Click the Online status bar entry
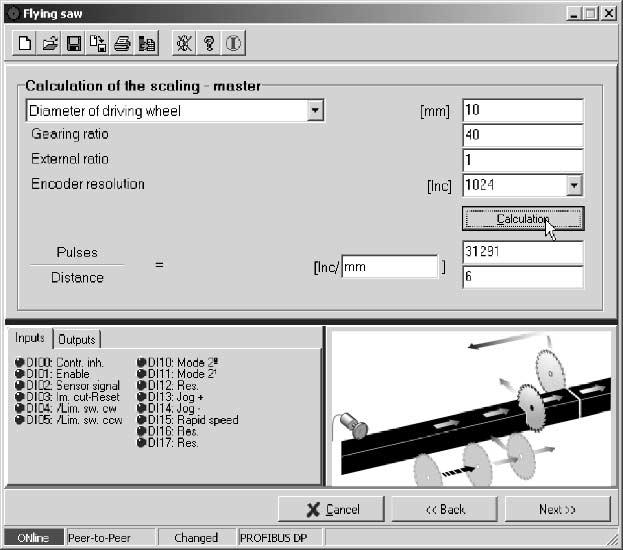Image resolution: width=623 pixels, height=550 pixels. [x=33, y=538]
